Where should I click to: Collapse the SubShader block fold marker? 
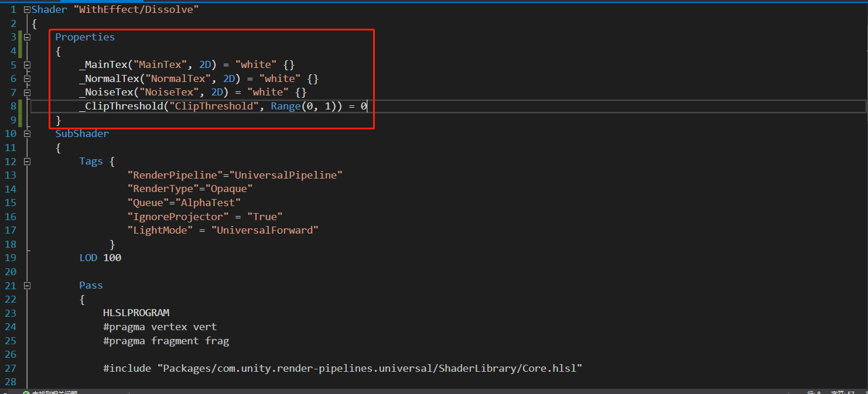(28, 133)
